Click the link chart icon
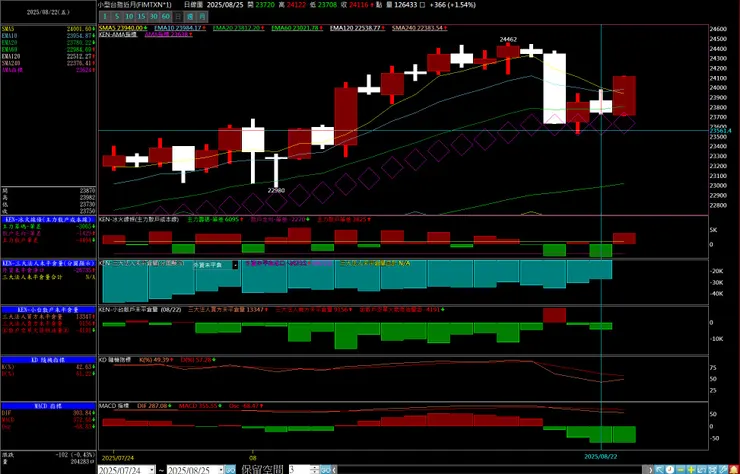 [x=701, y=469]
